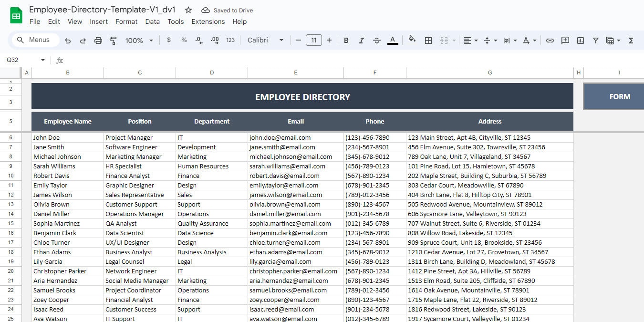
Task: Select the Paint format tool
Action: pos(113,40)
